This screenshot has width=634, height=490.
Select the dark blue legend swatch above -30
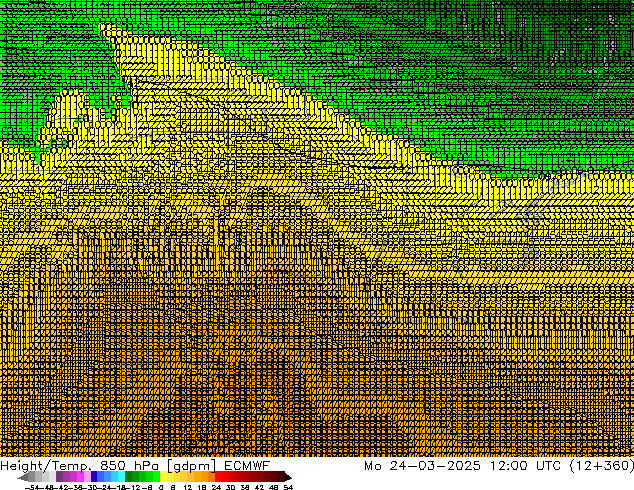click(x=94, y=476)
